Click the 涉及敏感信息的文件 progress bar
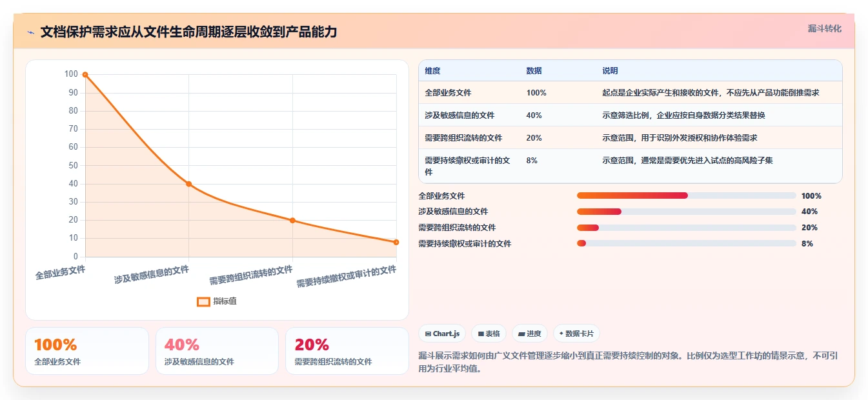 click(x=687, y=212)
